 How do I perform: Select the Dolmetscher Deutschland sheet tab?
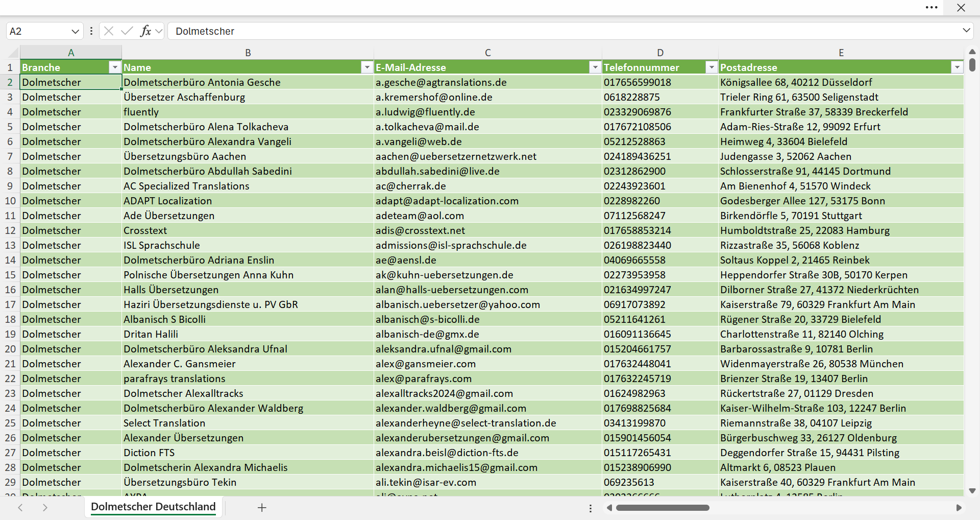(153, 507)
